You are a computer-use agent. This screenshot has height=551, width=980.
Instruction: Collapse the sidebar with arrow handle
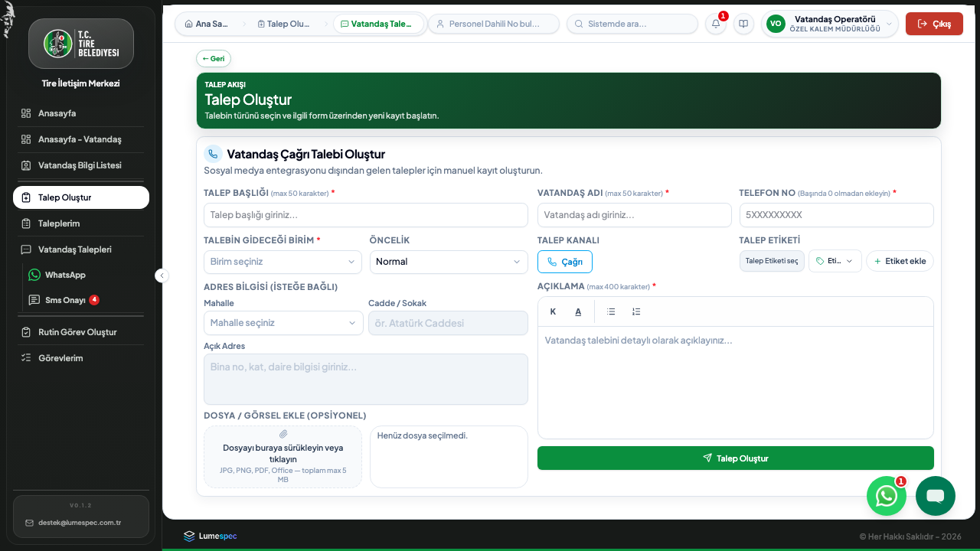click(x=162, y=275)
